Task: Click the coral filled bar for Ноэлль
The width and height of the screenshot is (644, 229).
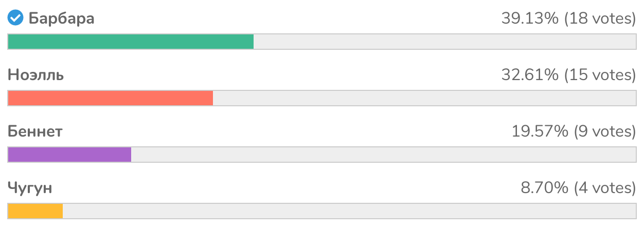Action: pos(110,98)
